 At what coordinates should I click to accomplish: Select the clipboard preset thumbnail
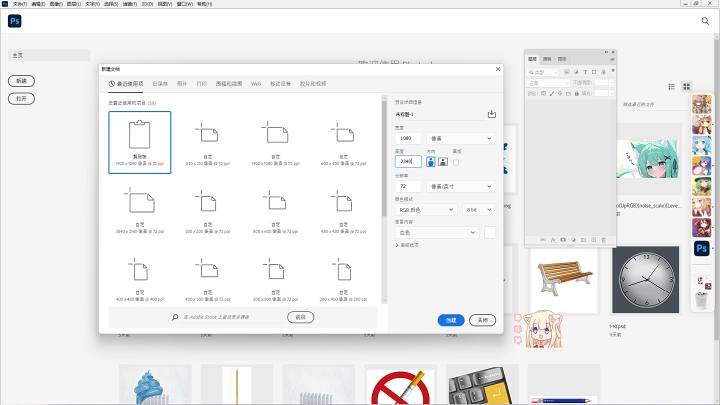(140, 142)
